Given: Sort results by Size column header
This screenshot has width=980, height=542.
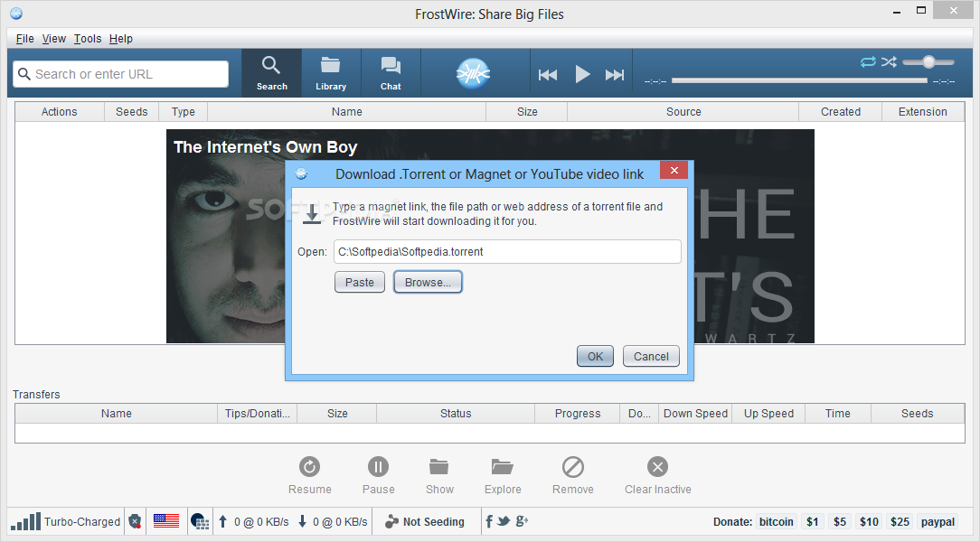Looking at the screenshot, I should (x=527, y=112).
